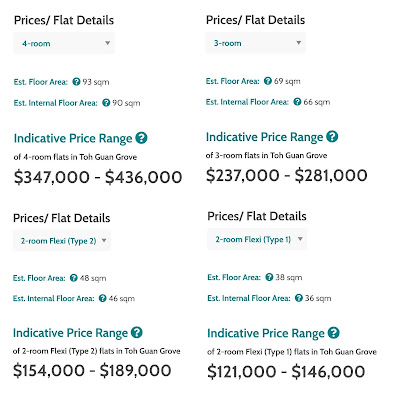Viewport: 400px width, 400px height.
Task: Open help for Type 1 Indicative Price Range
Action: point(333,333)
